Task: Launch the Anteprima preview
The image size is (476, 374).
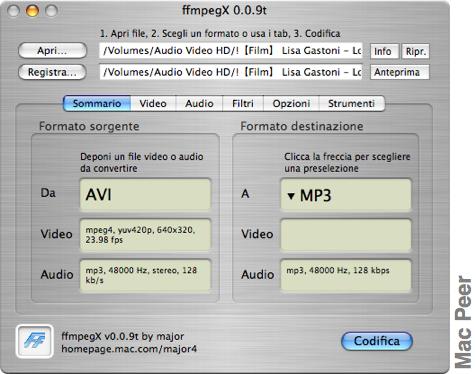Action: click(399, 72)
